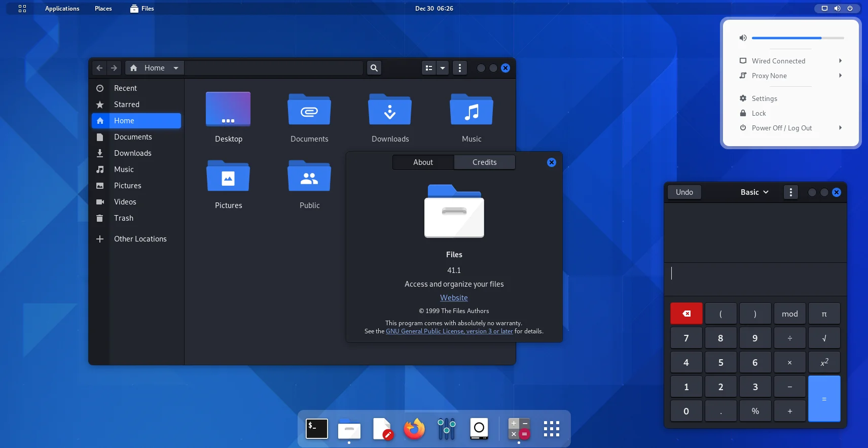Toggle list view in Files toolbar
This screenshot has height=448, width=868.
tap(429, 68)
